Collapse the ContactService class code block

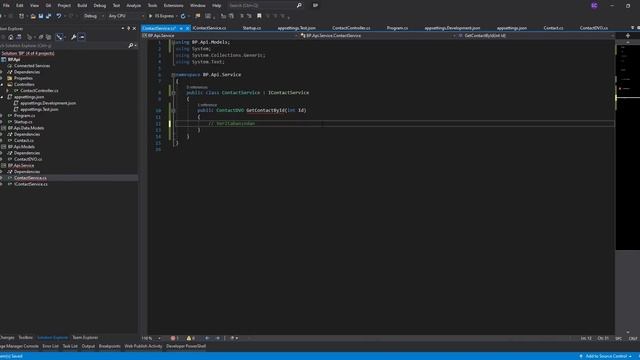tap(173, 93)
